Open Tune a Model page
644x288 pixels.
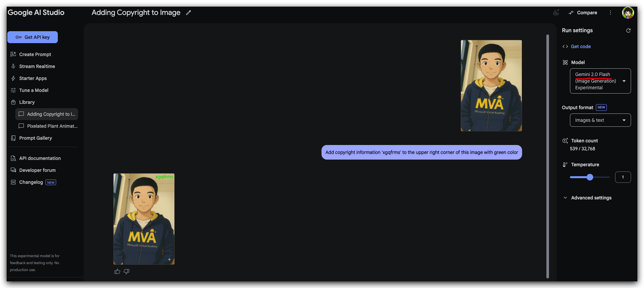[34, 90]
